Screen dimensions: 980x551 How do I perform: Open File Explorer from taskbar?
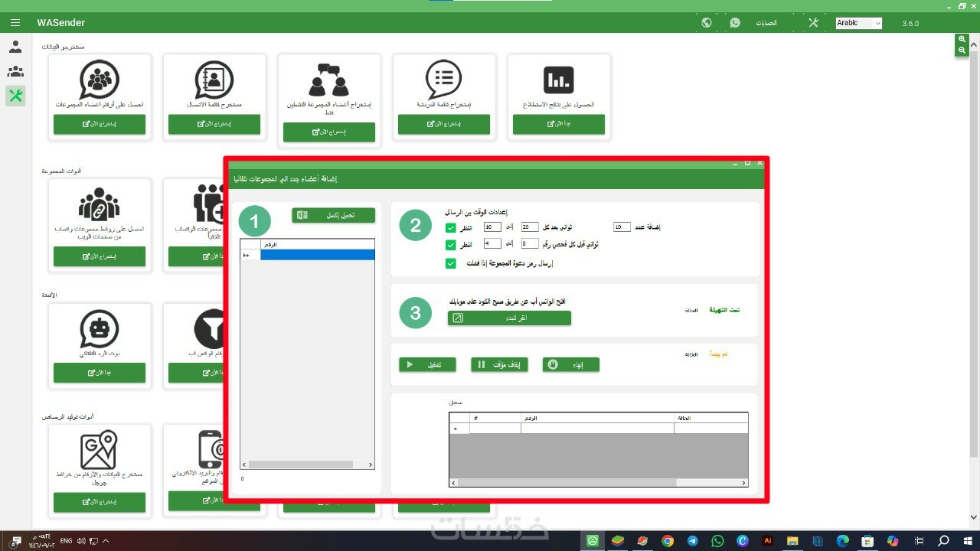point(792,541)
